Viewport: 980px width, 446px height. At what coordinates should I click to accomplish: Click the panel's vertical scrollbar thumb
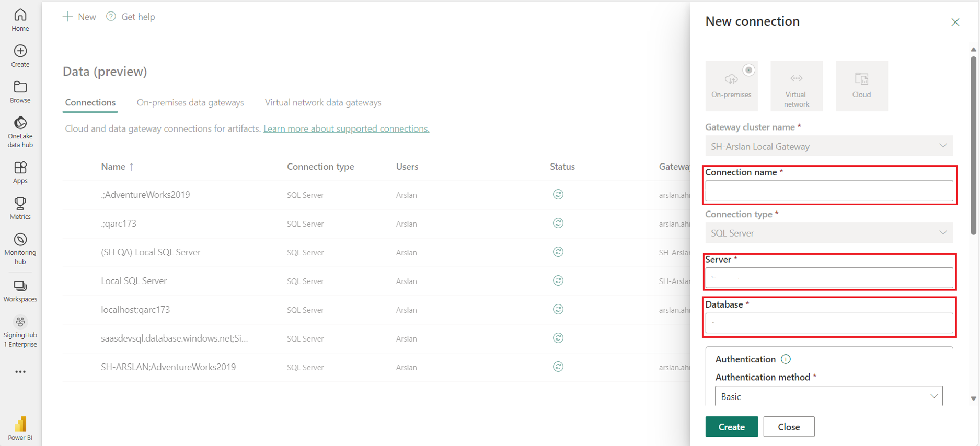[x=973, y=145]
